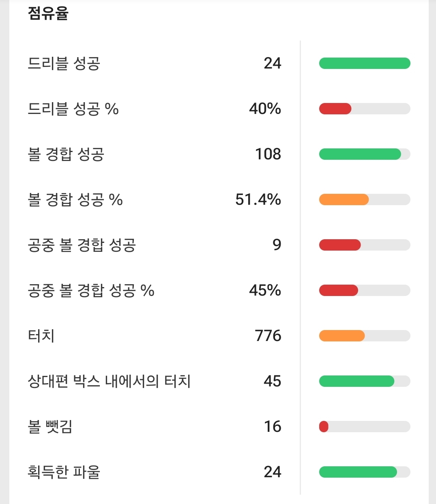Click the red 드리블 성공 % bar
Screen dimensions: 436x504
pyautogui.click(x=335, y=109)
